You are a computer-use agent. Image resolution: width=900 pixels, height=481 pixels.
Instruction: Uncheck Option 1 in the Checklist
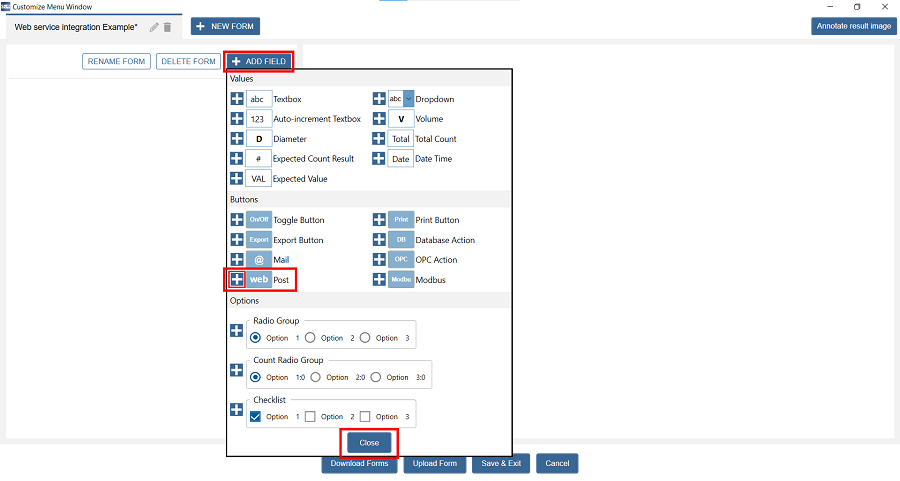(255, 416)
